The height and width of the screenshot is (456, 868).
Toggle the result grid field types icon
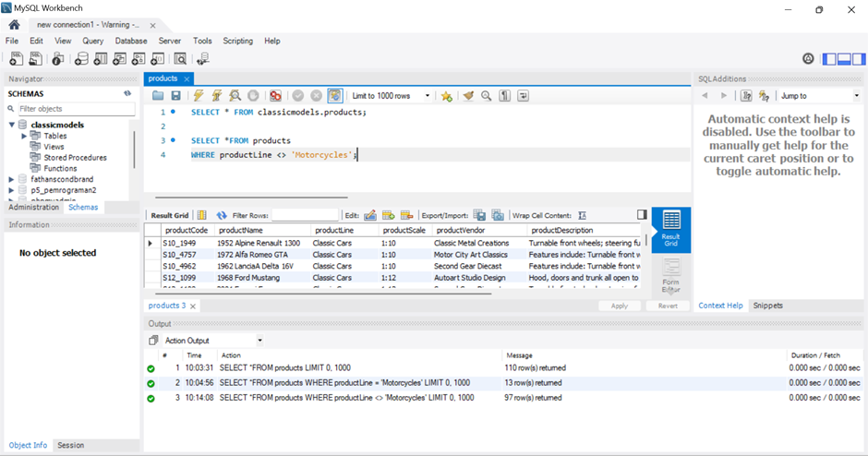[202, 215]
